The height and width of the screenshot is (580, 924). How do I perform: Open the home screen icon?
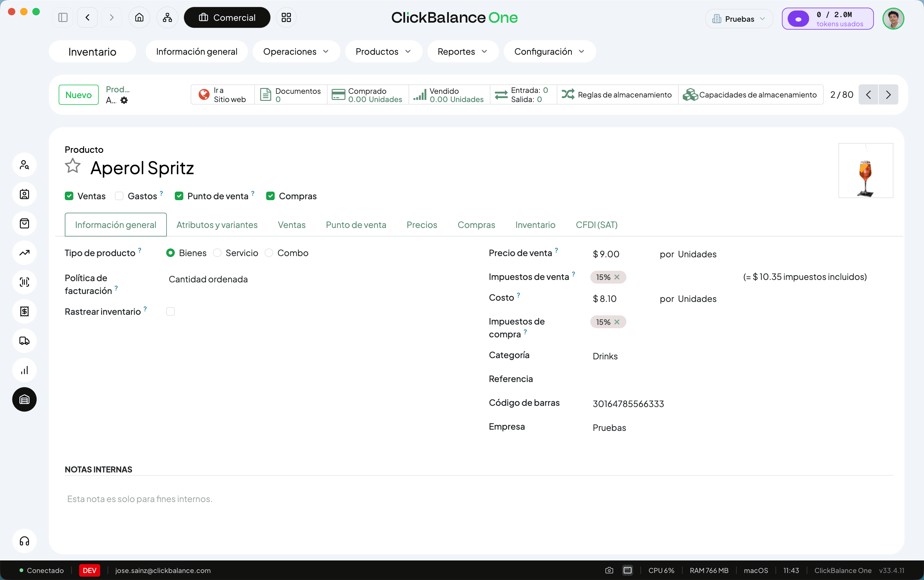click(x=139, y=18)
